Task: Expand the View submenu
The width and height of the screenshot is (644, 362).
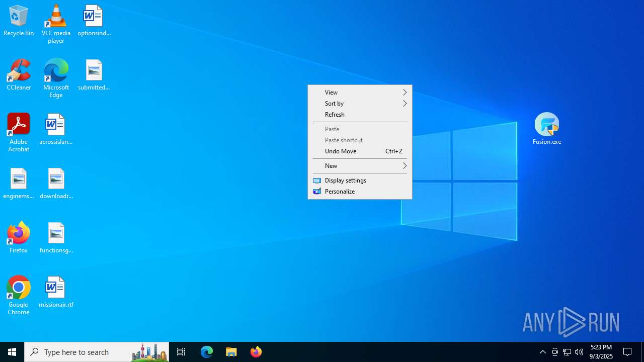Action: [x=360, y=93]
